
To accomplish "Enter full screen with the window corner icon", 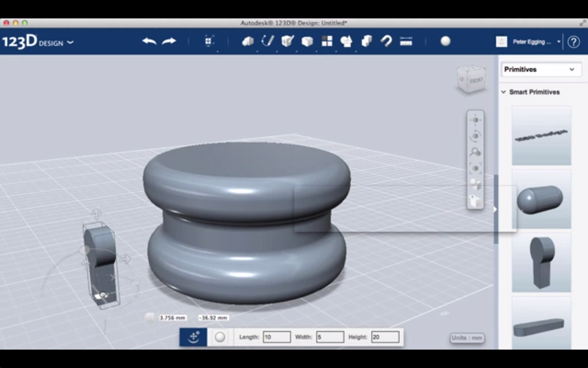I will pos(583,23).
